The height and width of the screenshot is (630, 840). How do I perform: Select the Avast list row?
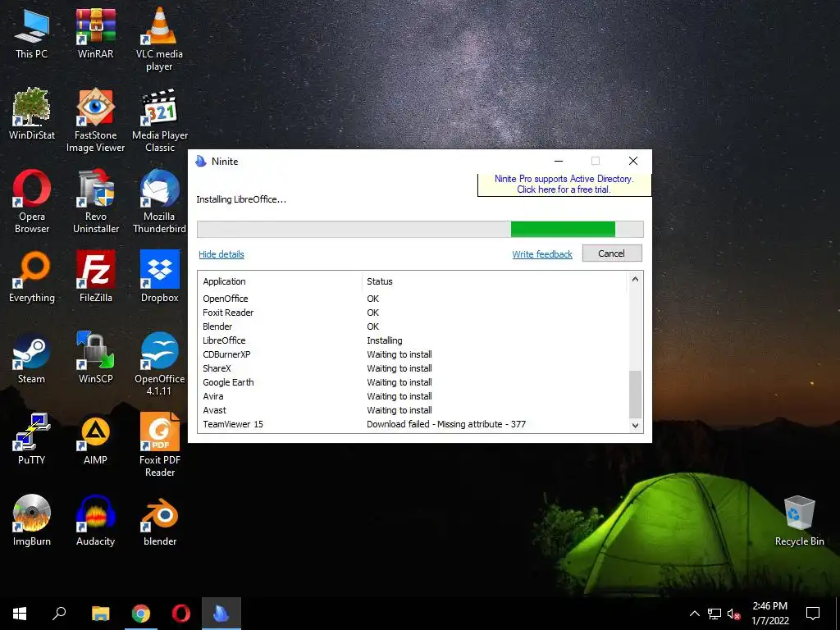click(x=413, y=410)
